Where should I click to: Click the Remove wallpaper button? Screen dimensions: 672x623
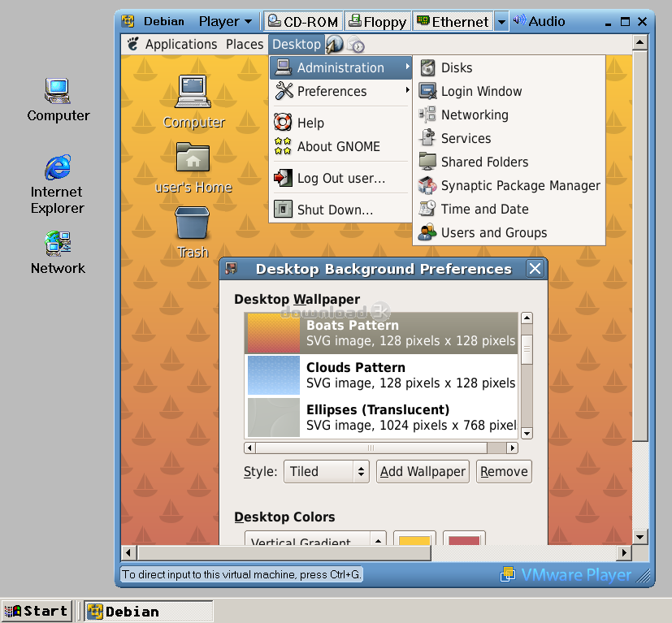click(504, 471)
